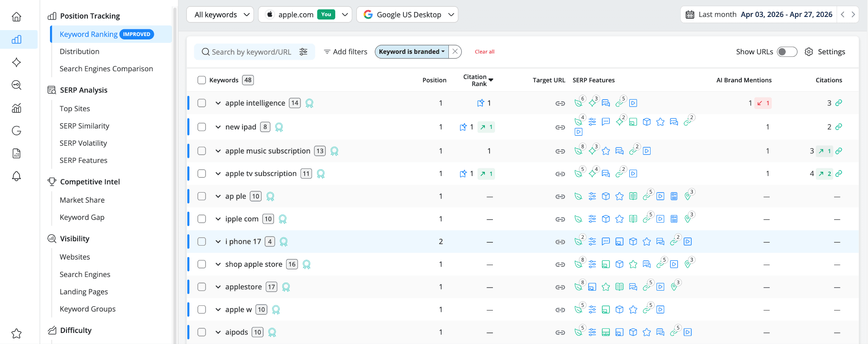Viewport: 868px width, 344px height.
Task: Click Target URL link icon for i phone 17
Action: [x=560, y=242]
